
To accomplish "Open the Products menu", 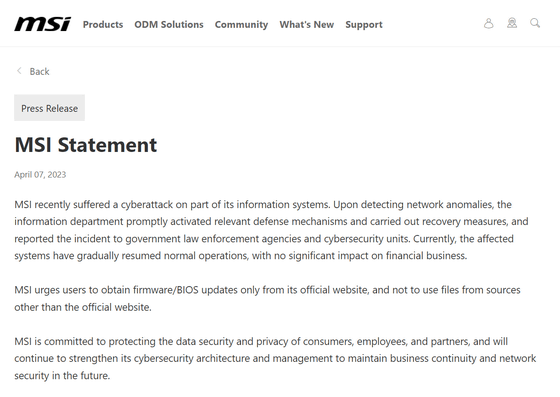I will (103, 24).
